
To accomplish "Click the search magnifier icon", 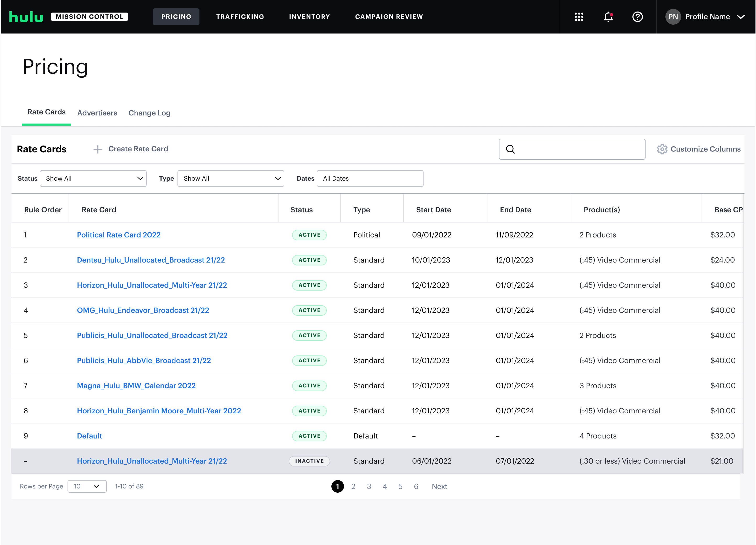I will [510, 149].
